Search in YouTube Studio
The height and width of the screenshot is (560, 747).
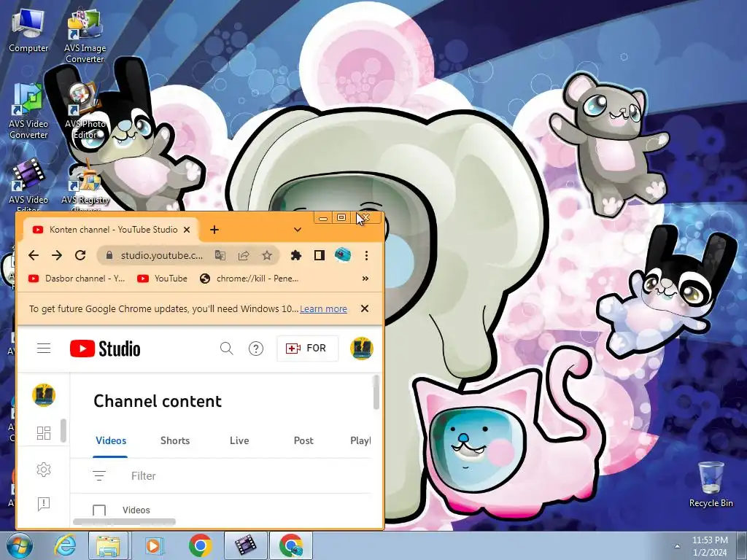pos(226,349)
